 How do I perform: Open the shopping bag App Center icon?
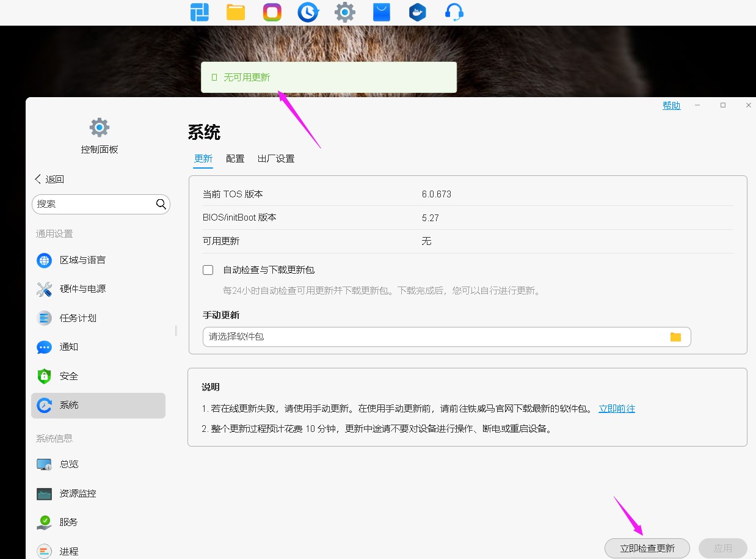click(x=382, y=12)
